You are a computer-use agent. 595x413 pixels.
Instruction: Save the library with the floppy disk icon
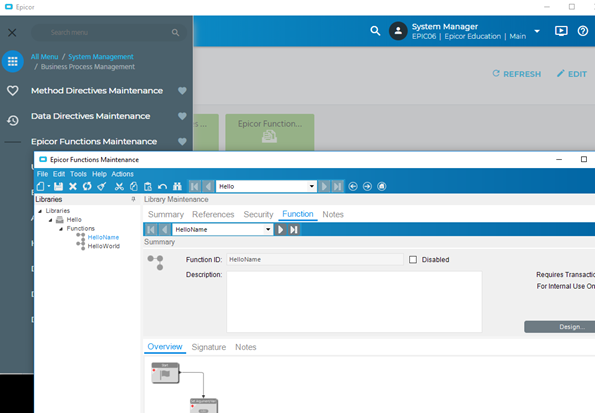pos(58,186)
